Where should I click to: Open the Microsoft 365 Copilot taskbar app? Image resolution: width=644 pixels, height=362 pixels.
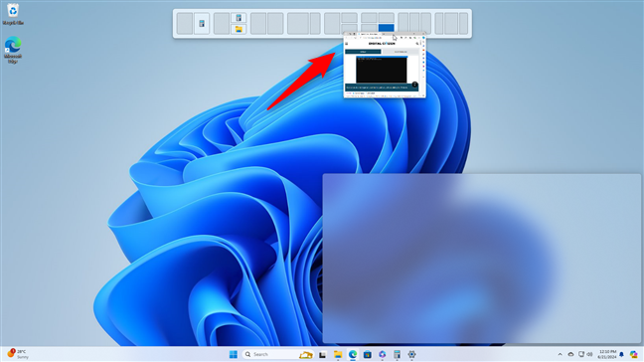383,354
